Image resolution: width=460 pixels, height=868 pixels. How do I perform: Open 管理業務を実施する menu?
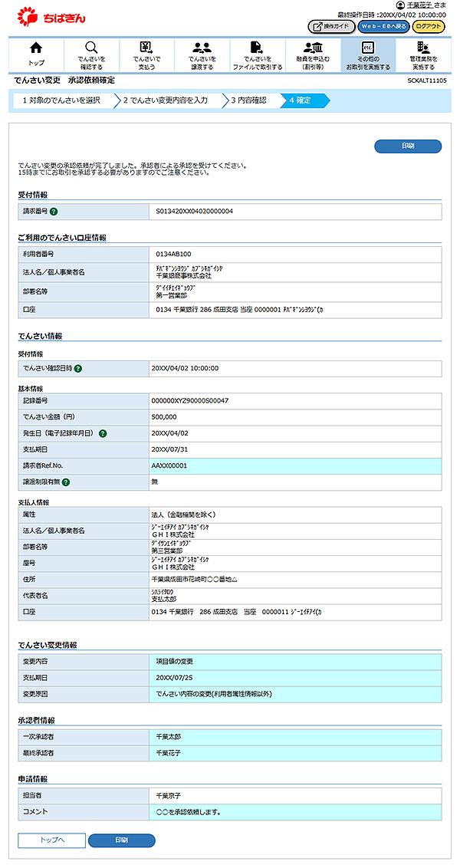[423, 54]
